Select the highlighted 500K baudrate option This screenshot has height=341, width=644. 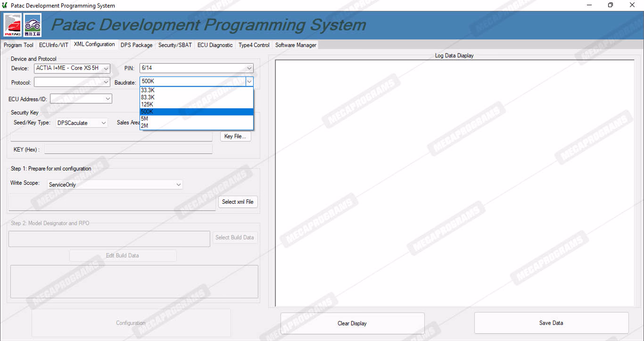[197, 112]
